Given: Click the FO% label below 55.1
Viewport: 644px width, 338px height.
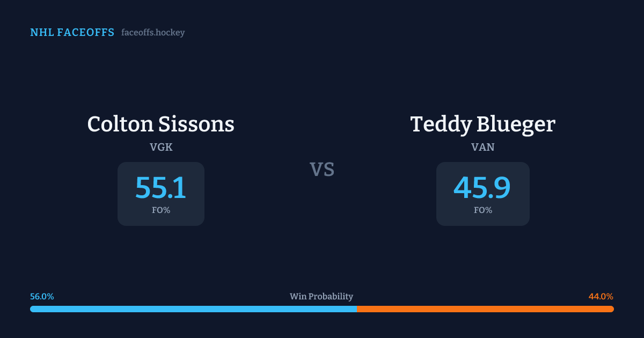Looking at the screenshot, I should [x=160, y=210].
